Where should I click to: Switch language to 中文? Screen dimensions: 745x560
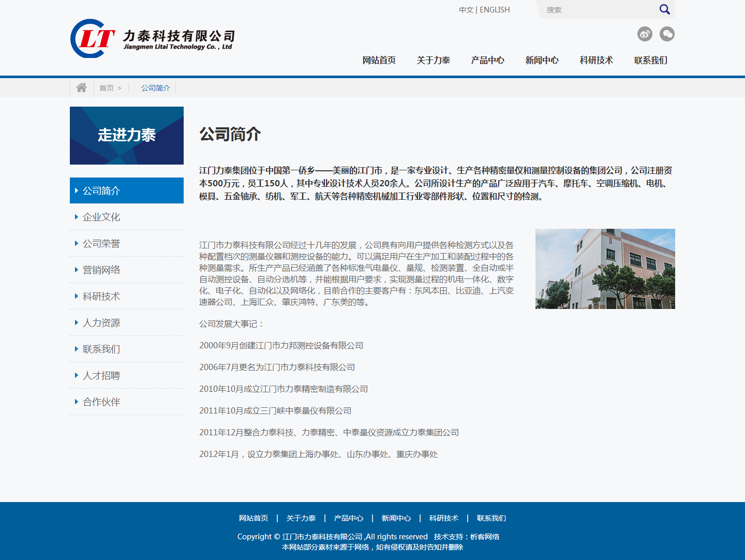click(466, 10)
